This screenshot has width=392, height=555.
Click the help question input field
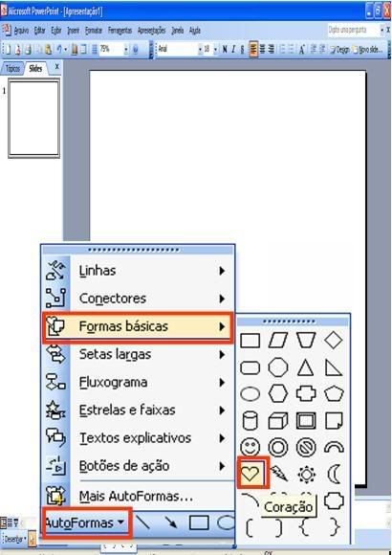click(x=353, y=30)
